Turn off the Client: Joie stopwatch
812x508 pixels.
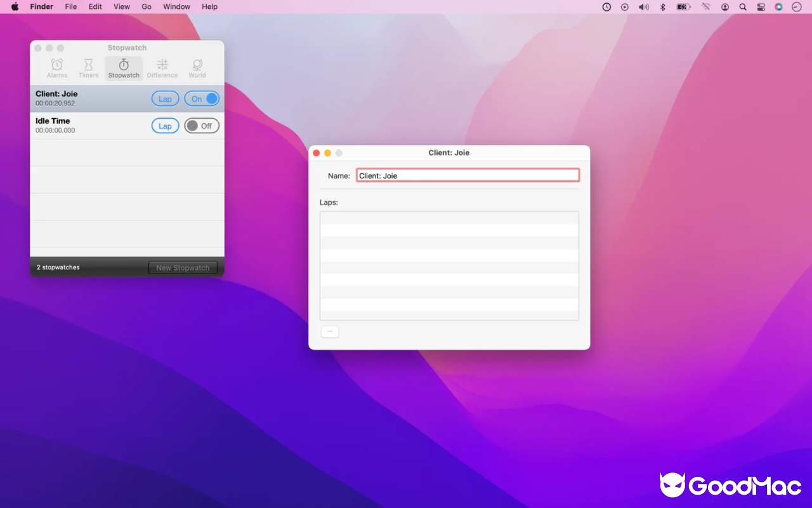202,99
